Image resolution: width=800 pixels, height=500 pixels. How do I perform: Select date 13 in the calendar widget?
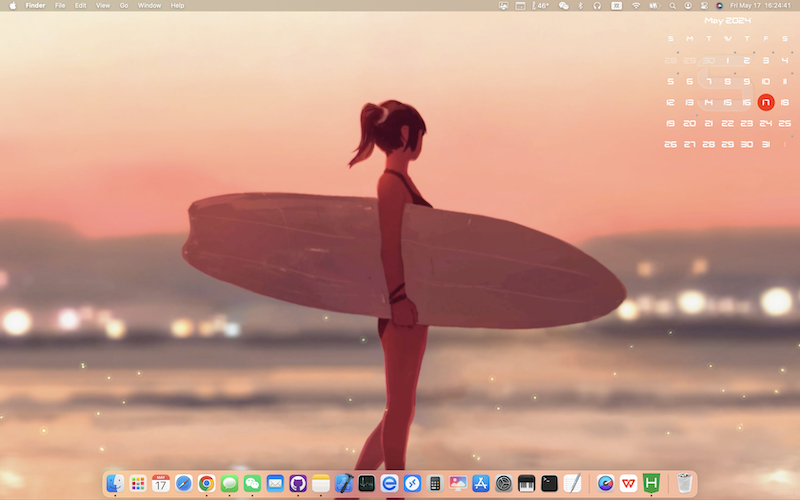[x=689, y=102]
